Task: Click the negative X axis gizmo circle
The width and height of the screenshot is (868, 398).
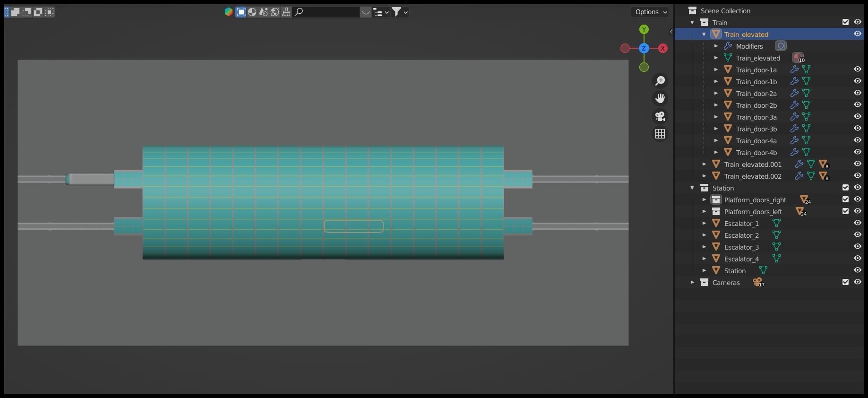Action: click(625, 48)
